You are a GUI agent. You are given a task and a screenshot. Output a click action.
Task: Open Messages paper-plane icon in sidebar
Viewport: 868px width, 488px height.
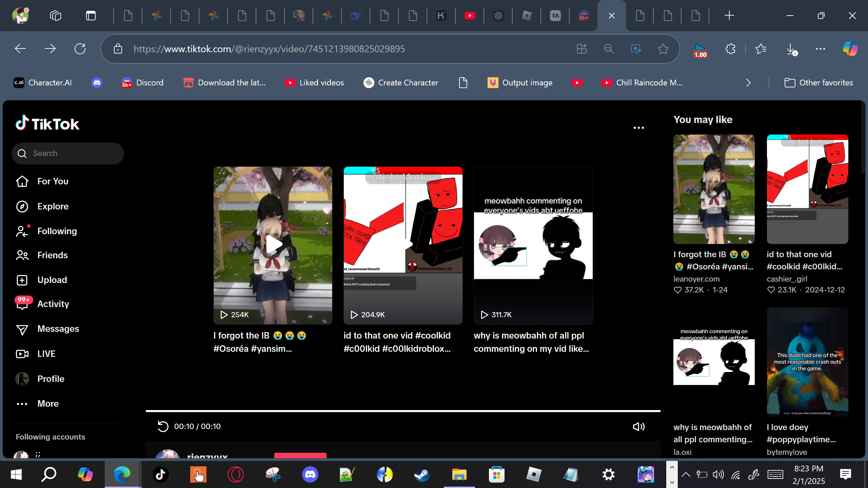[x=22, y=329]
